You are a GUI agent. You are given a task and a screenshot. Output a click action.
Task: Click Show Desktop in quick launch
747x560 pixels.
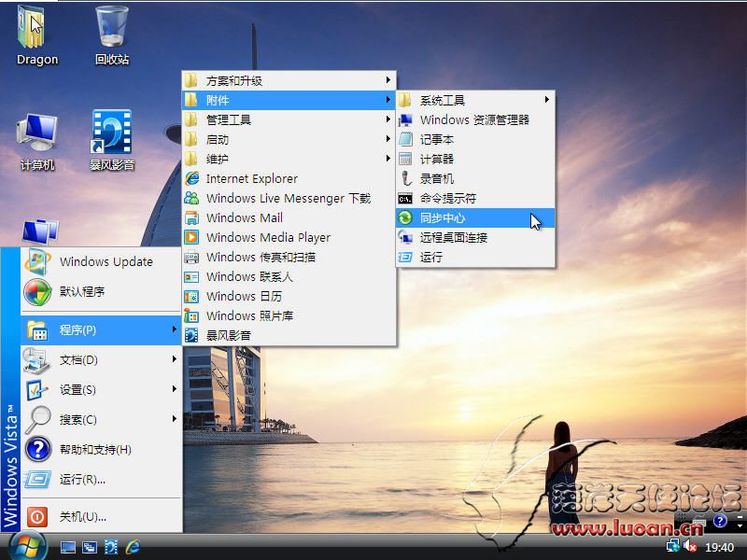coord(67,548)
